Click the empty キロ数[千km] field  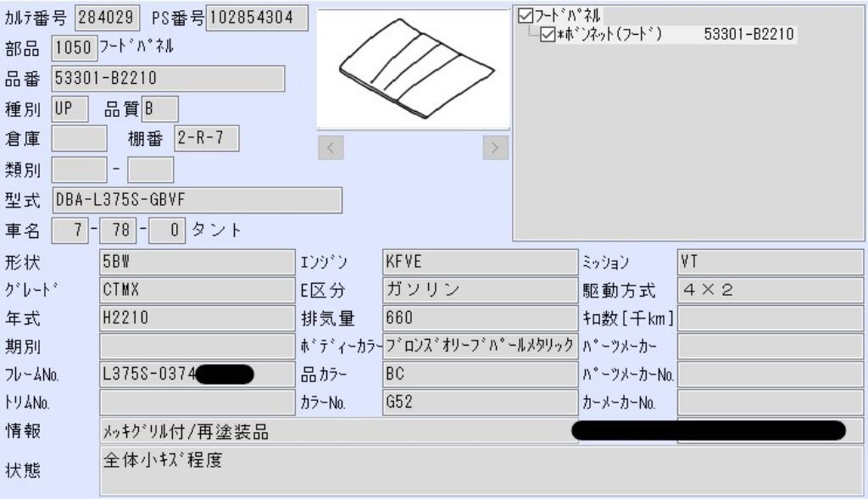[771, 319]
